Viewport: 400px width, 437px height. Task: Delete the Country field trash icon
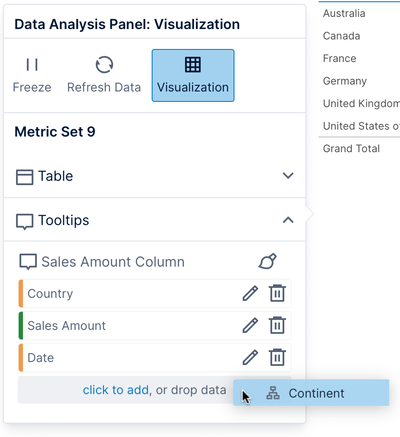point(277,293)
